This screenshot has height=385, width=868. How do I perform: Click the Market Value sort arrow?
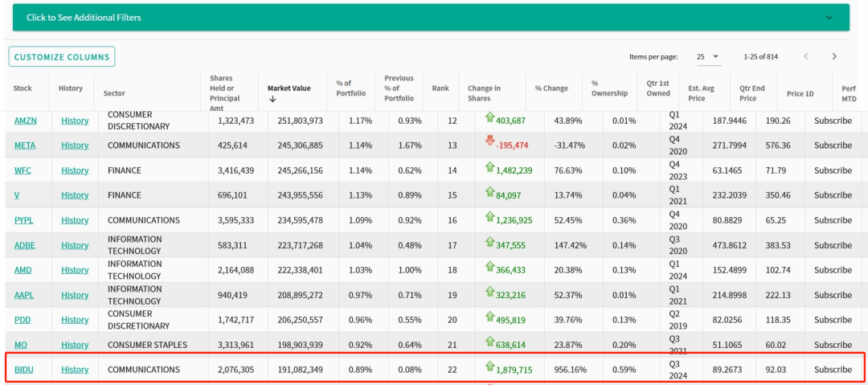(x=272, y=99)
